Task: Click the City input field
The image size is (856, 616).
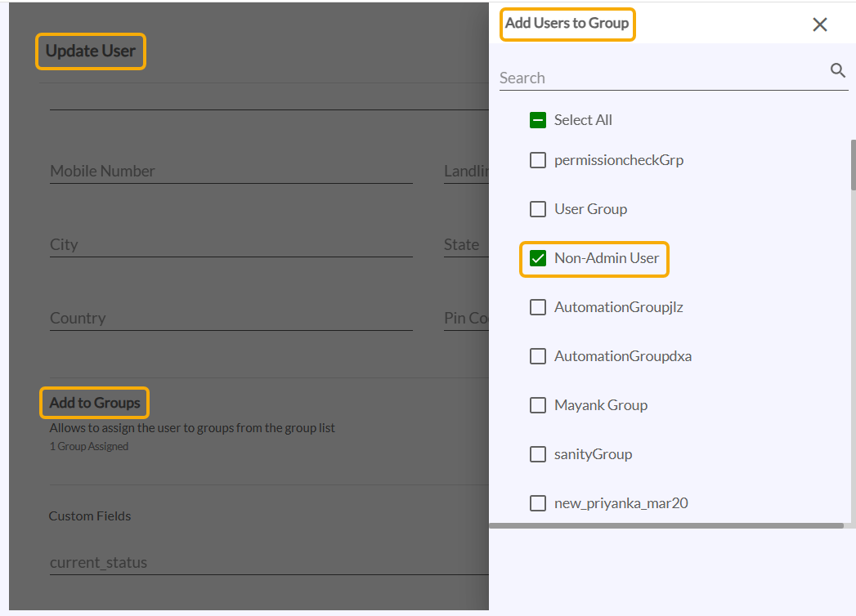Action: pyautogui.click(x=231, y=244)
